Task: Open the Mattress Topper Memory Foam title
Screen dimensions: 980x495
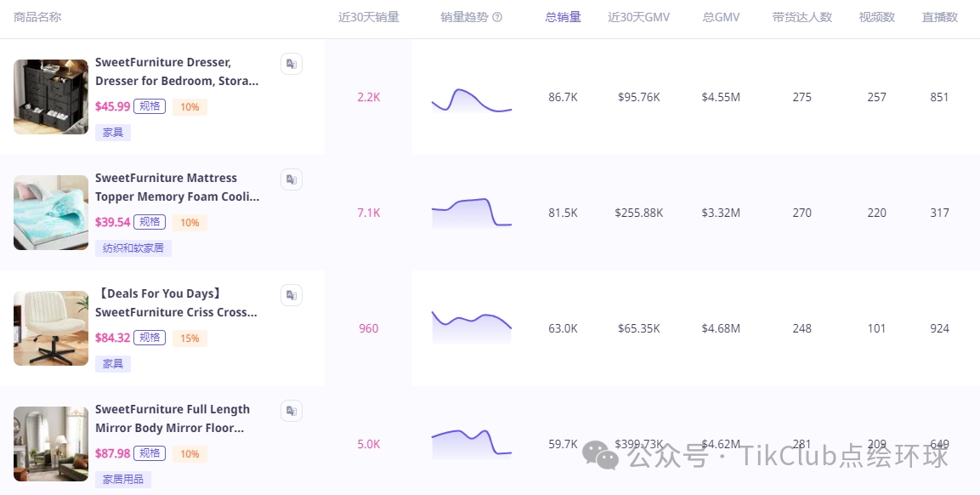Action: coord(177,187)
